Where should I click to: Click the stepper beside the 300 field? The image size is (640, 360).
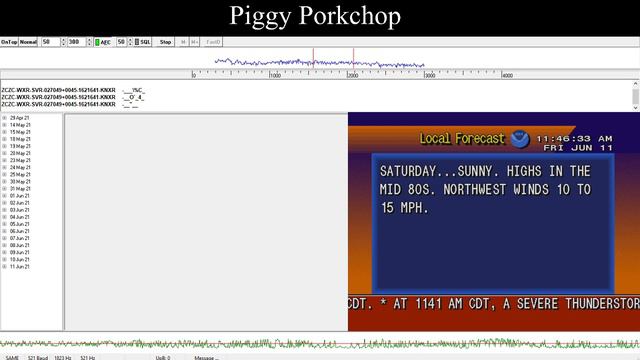click(x=89, y=42)
